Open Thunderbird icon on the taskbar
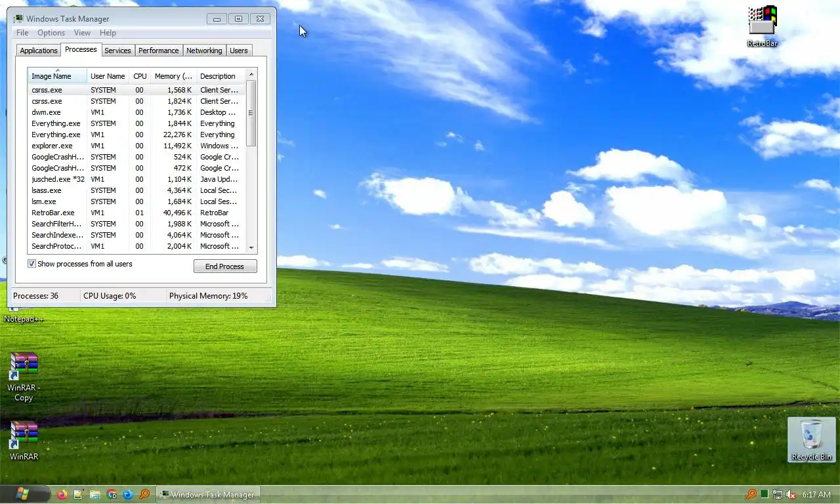The width and height of the screenshot is (840, 504). [x=128, y=494]
